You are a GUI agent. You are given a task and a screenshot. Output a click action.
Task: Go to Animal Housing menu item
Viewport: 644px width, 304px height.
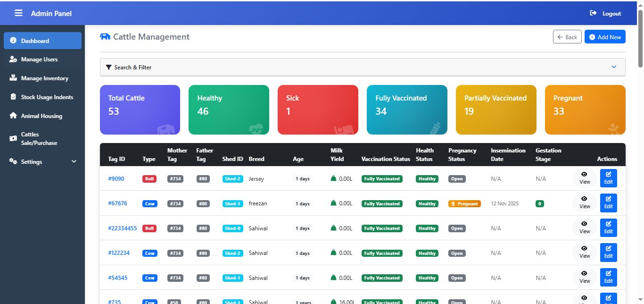[41, 116]
